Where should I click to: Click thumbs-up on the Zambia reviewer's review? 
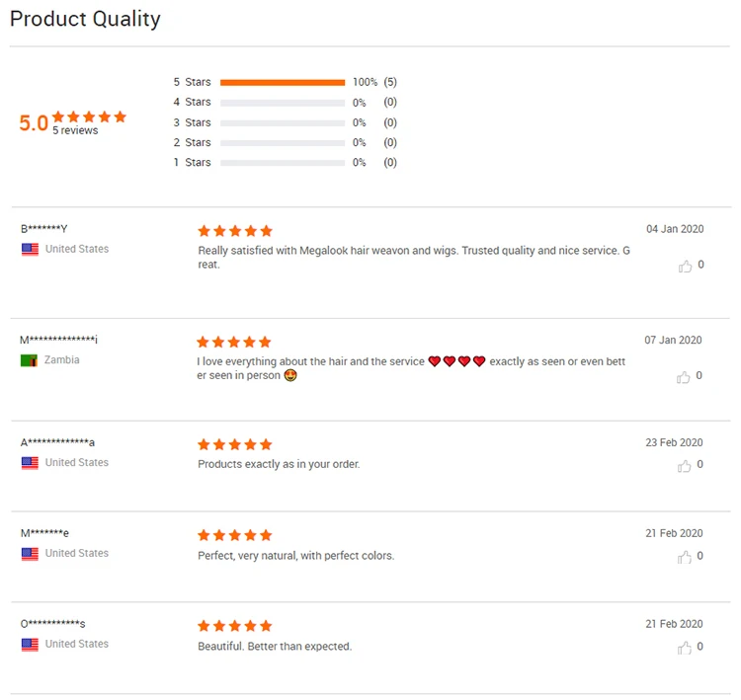pyautogui.click(x=685, y=376)
